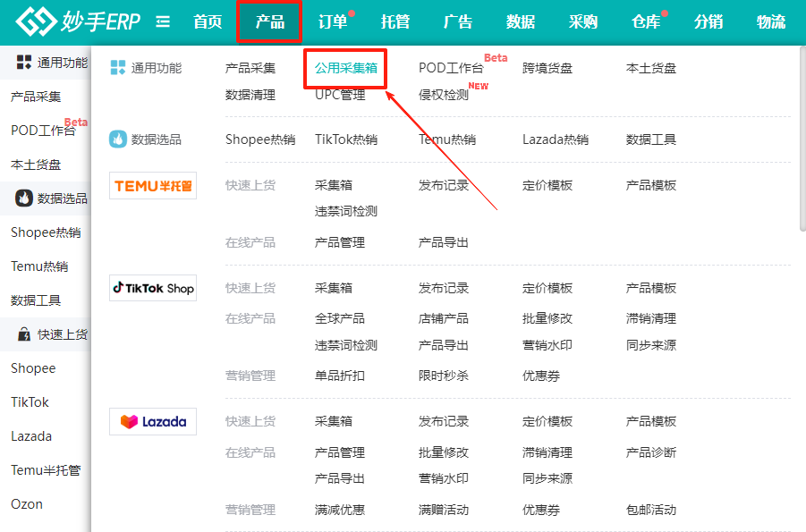Open the 产品 top menu
Viewport: 806px width, 532px height.
pos(270,21)
